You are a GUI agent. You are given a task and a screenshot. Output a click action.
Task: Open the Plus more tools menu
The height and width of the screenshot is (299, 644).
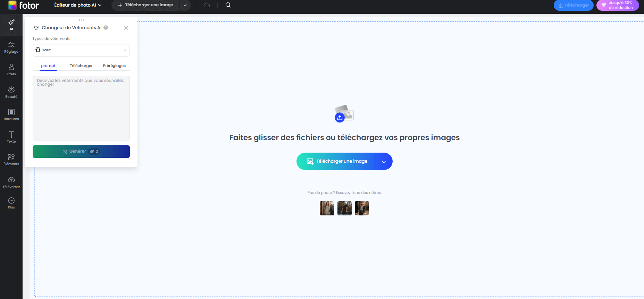coord(11,203)
